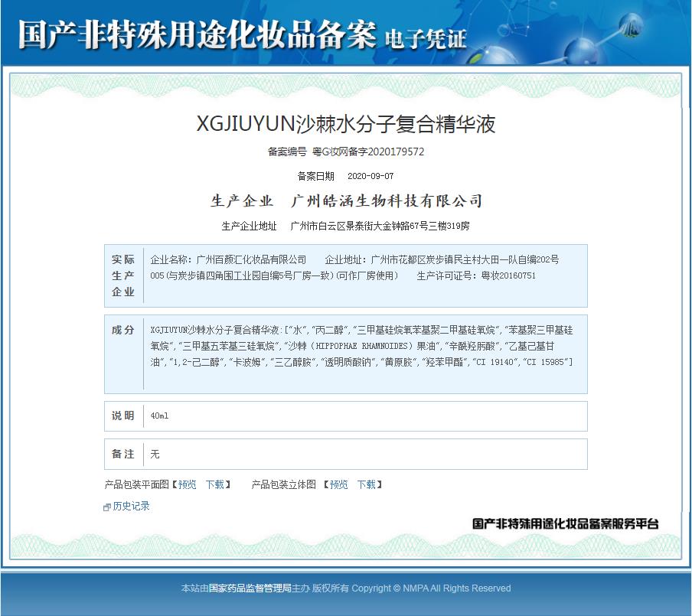The image size is (692, 616).
Task: Click the 电子凭证 text in the banner
Action: point(426,38)
